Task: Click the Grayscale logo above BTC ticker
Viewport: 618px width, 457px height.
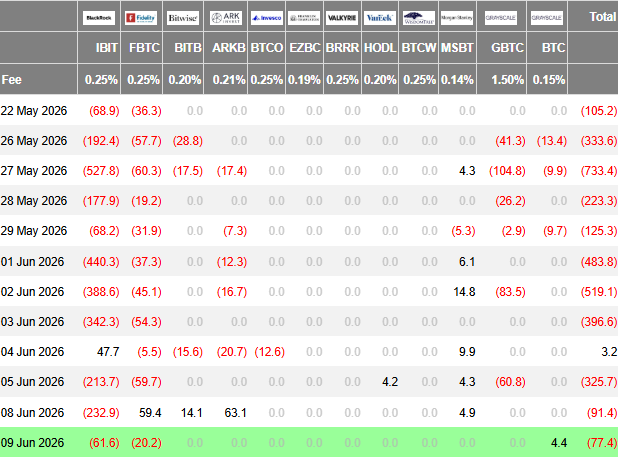Action: [547, 18]
